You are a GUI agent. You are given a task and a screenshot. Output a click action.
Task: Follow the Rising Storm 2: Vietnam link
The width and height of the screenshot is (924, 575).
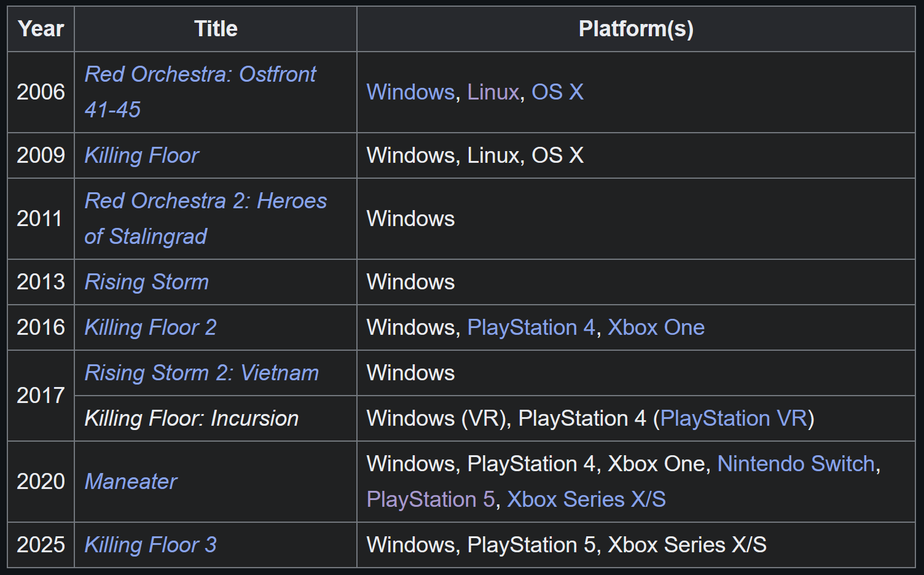pyautogui.click(x=202, y=373)
